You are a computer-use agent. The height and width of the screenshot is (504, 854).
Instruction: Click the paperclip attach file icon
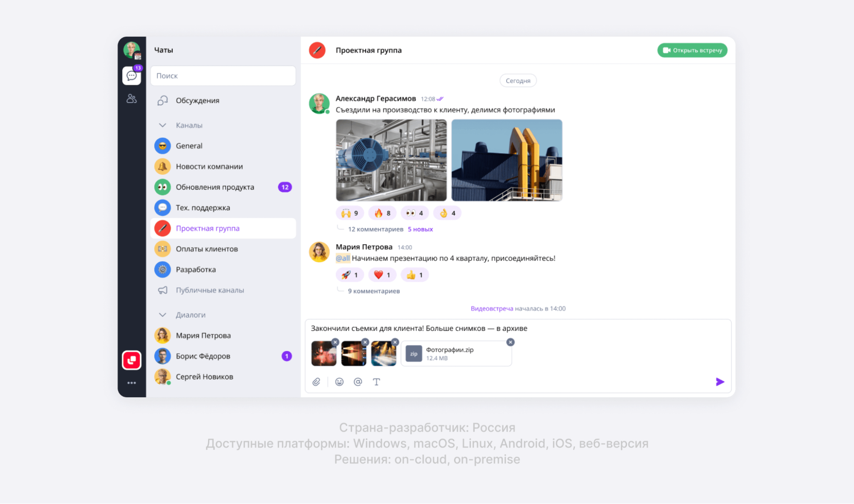[316, 382]
